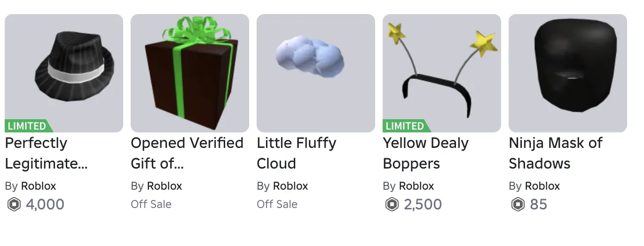Click the LIMITED badge on Yellow Dealy Boppers

pyautogui.click(x=406, y=126)
